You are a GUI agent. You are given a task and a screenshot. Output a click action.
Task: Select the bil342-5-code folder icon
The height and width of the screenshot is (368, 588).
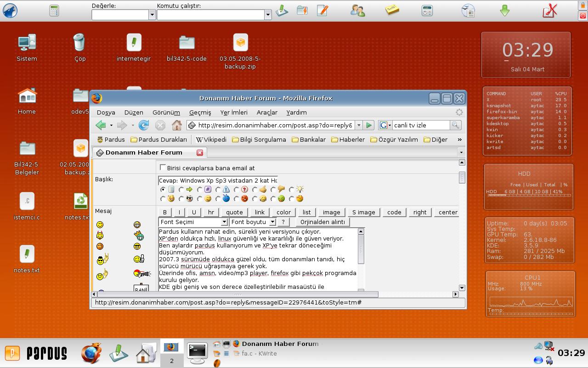[187, 43]
